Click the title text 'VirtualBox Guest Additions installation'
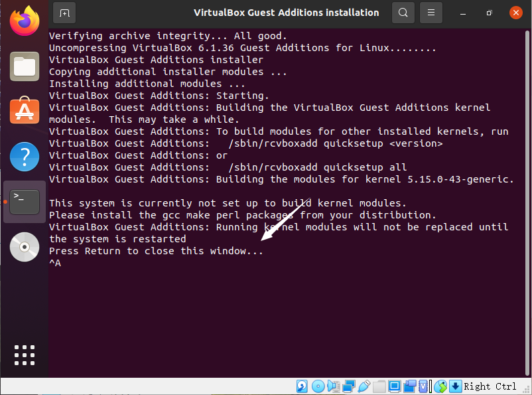The image size is (532, 395). point(287,13)
